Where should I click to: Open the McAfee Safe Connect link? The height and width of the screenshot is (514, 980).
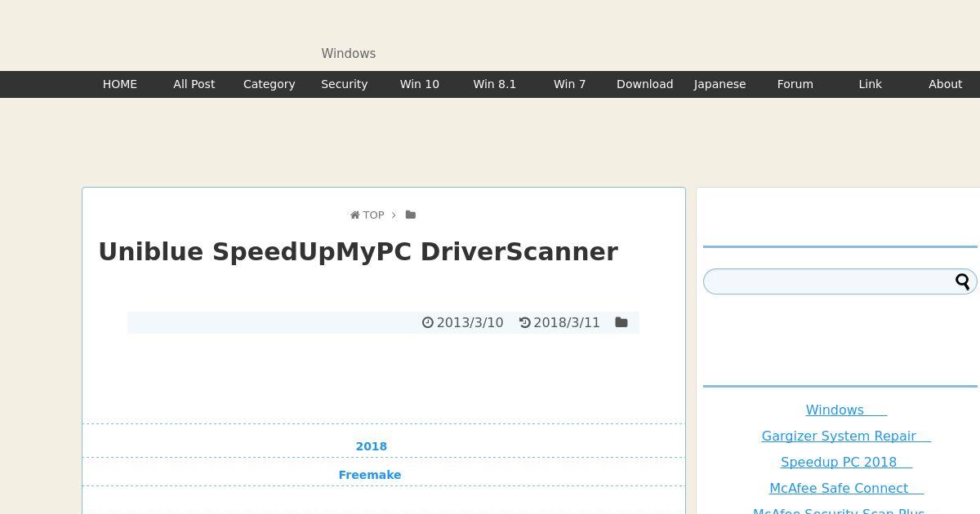846,488
